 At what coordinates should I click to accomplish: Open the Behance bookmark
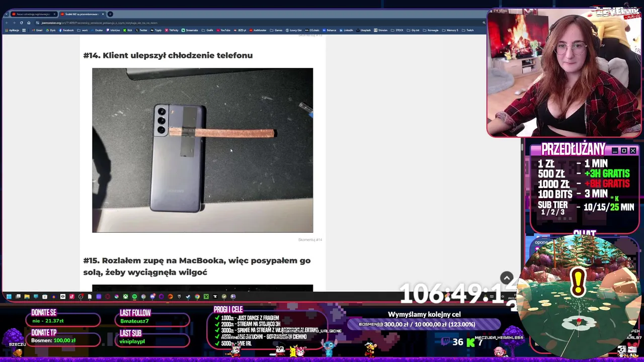[330, 30]
